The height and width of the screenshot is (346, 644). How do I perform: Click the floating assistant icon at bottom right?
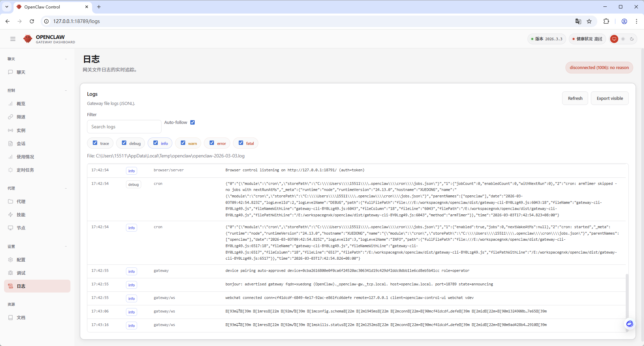click(629, 324)
